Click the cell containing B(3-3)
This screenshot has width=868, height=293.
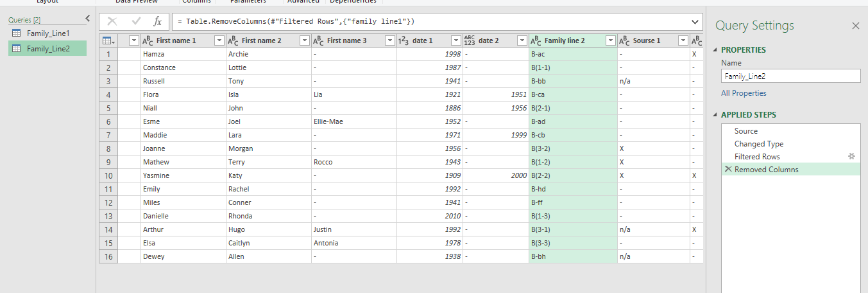coord(573,243)
